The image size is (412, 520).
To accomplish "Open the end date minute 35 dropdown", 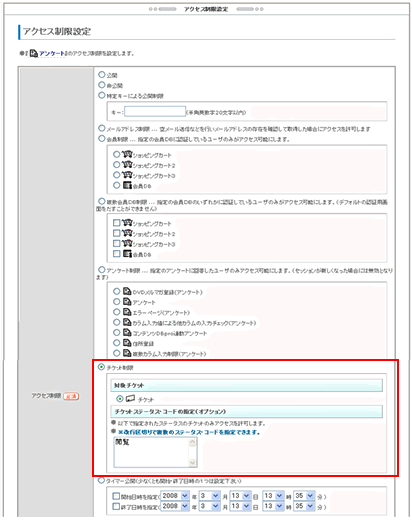I will tap(304, 506).
